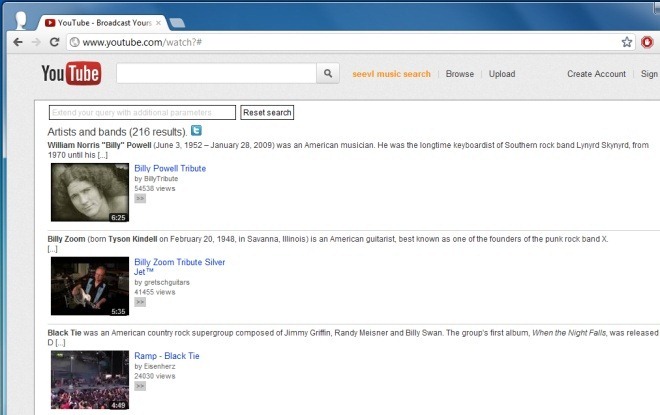This screenshot has height=415, width=660.
Task: Open the Ramp - Black Tie video link
Action: coord(167,356)
